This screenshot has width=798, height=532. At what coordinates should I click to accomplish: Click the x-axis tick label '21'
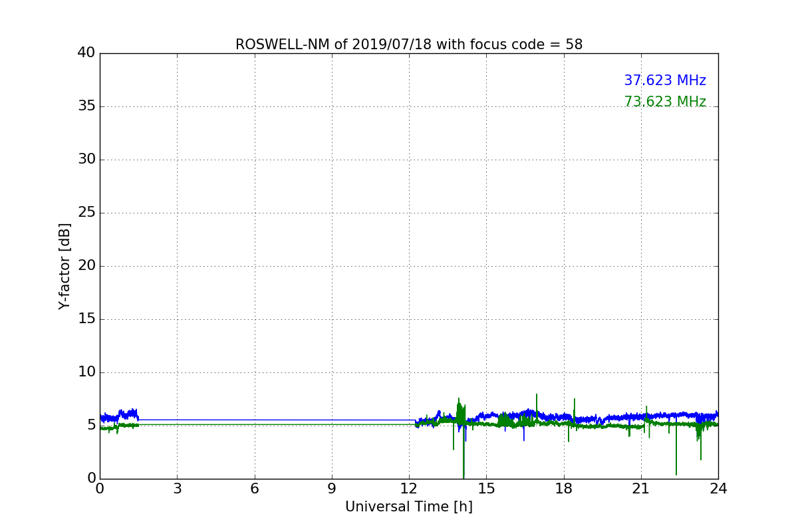point(641,488)
